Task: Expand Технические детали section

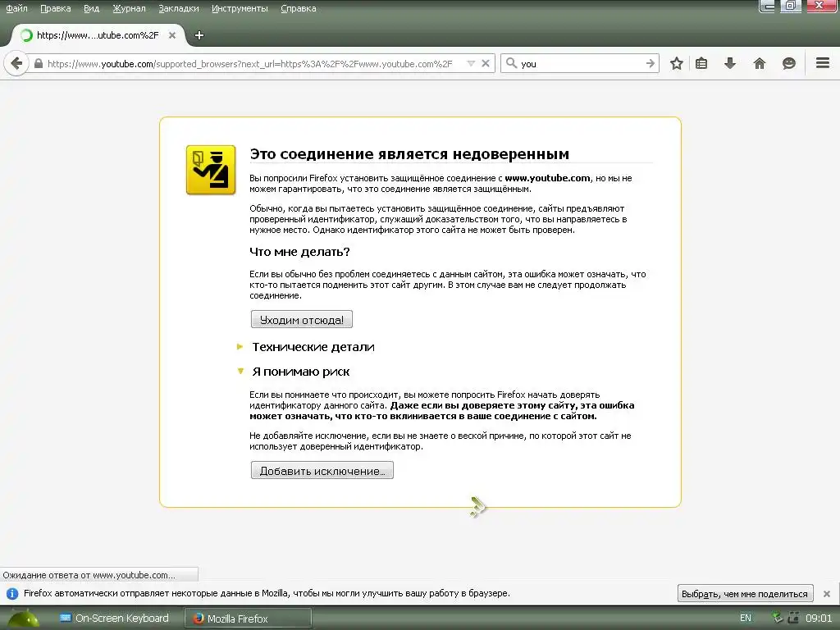Action: [x=313, y=347]
